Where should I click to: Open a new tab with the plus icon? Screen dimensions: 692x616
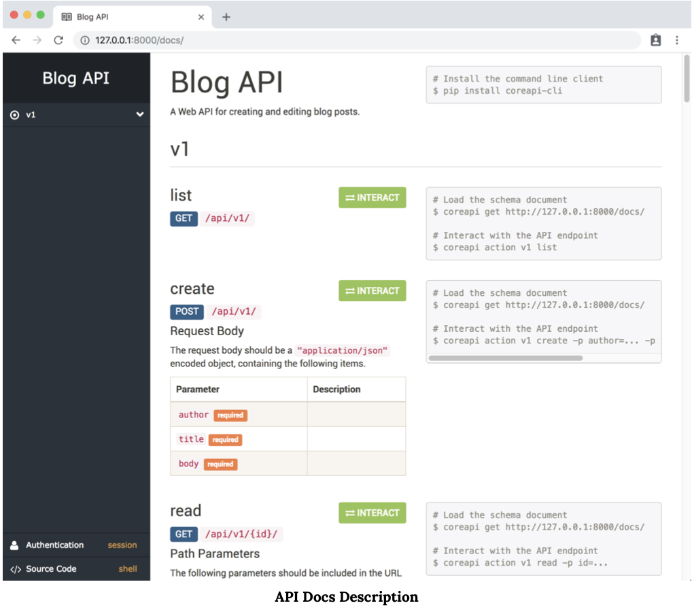(x=226, y=17)
